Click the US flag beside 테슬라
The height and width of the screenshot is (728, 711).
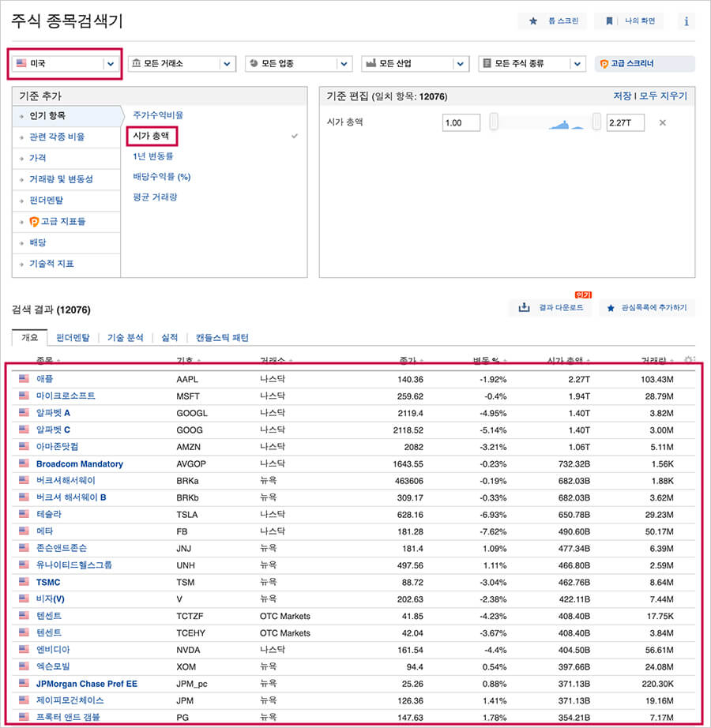point(24,514)
